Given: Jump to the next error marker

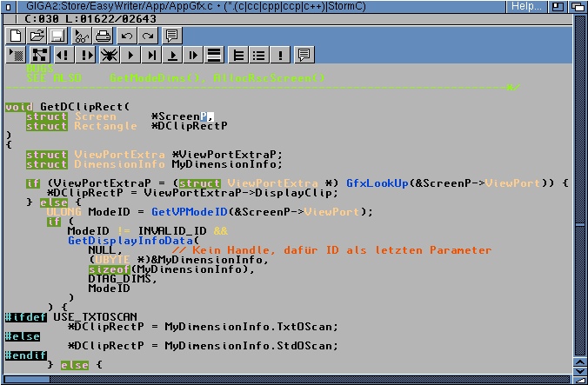Looking at the screenshot, I should point(84,55).
